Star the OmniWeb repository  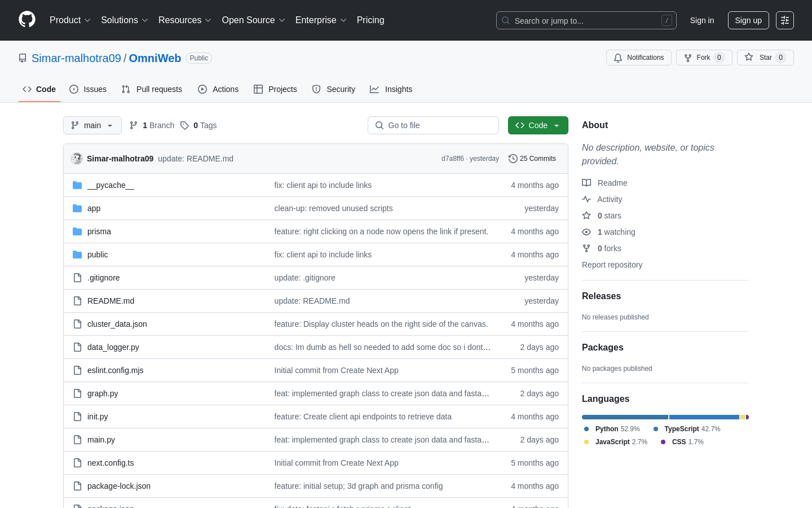point(765,58)
